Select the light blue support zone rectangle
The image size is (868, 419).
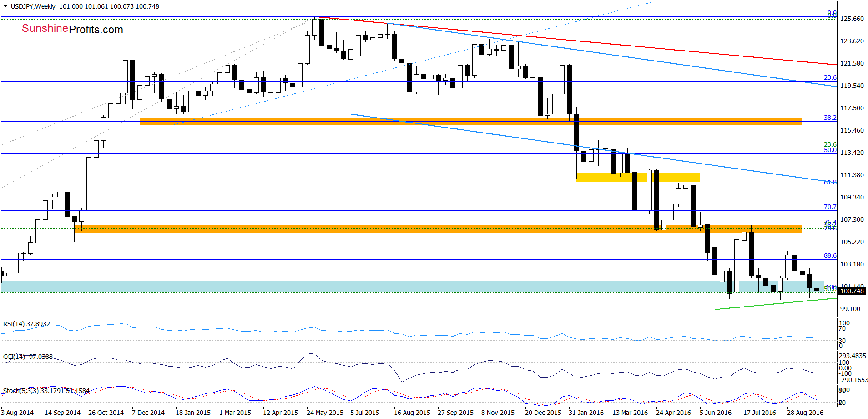412,286
